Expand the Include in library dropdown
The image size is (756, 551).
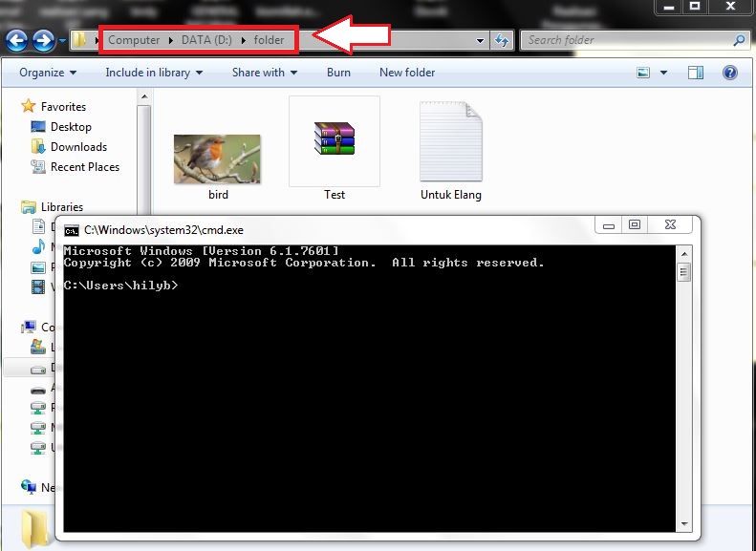154,73
